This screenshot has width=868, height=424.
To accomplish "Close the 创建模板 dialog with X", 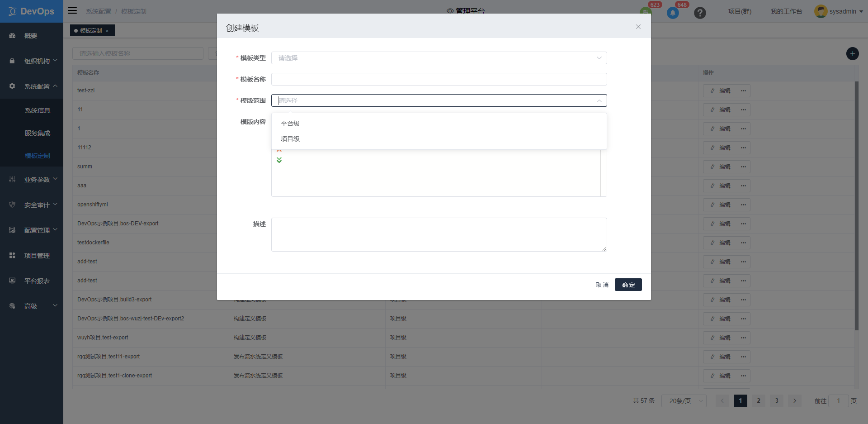I will click(638, 27).
